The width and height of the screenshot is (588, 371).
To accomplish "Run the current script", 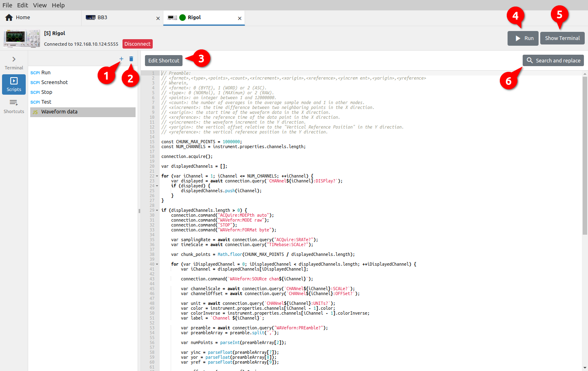I will tap(523, 38).
